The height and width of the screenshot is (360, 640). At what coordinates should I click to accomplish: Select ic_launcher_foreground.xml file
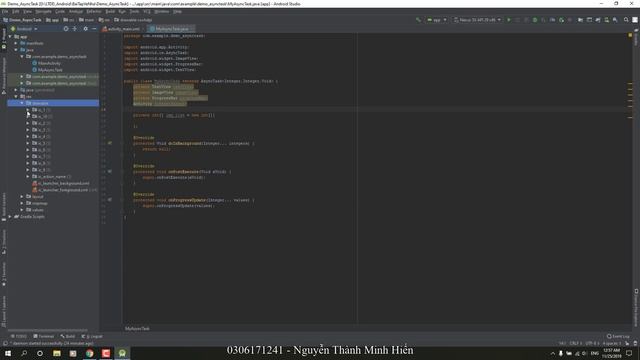(x=63, y=190)
